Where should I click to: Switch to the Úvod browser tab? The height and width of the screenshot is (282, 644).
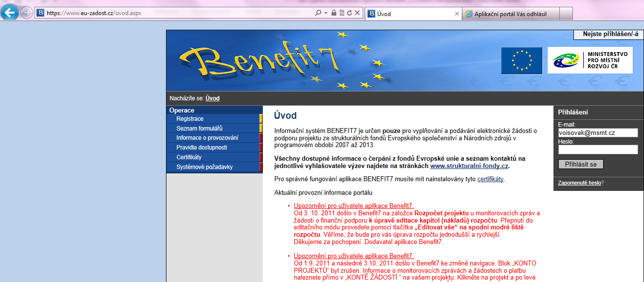413,14
